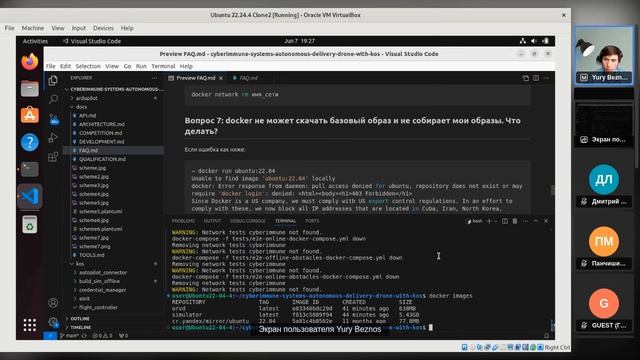This screenshot has width=640, height=360.
Task: Open the GNOME system tray volume and power menu
Action: point(534,41)
